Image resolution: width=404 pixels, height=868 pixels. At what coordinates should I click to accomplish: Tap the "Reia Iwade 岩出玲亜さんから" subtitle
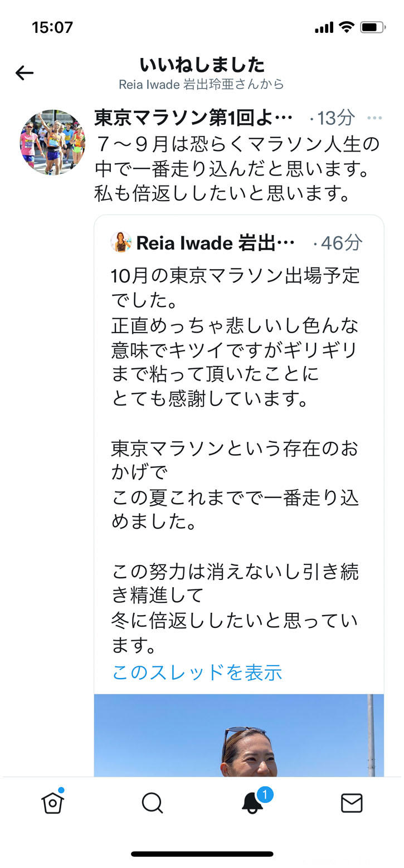(x=202, y=84)
